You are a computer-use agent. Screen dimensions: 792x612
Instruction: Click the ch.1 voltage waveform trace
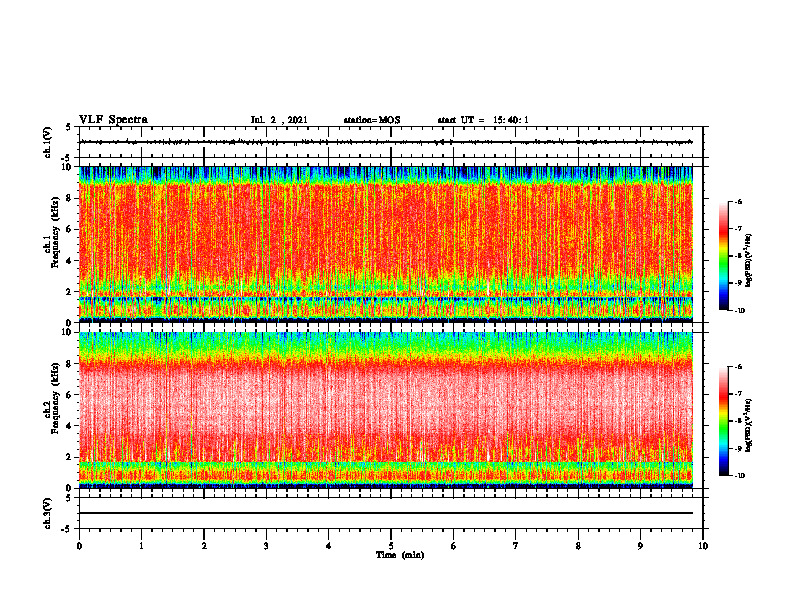tap(386, 142)
